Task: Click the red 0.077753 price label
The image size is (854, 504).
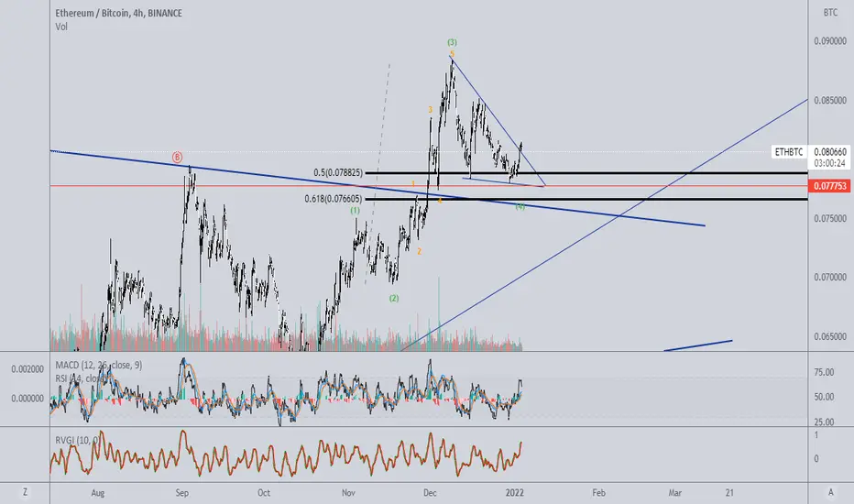Action: pyautogui.click(x=829, y=186)
